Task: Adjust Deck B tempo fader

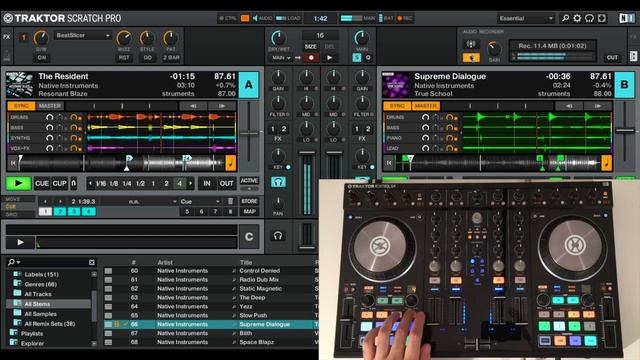Action: coord(625,131)
